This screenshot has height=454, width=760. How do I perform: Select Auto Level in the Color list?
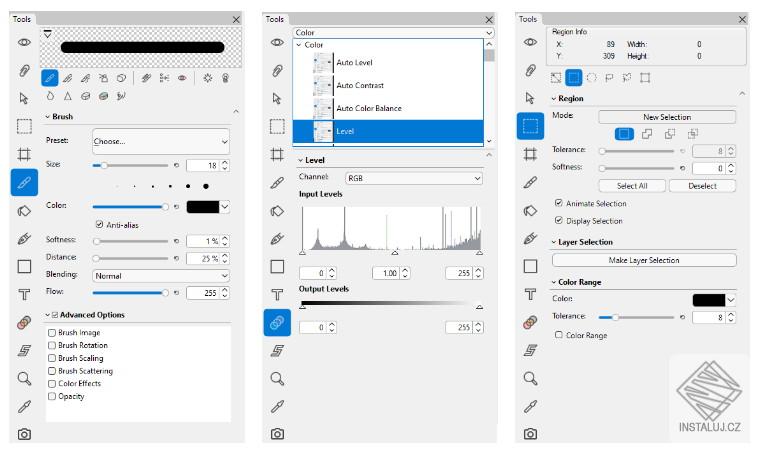click(388, 63)
